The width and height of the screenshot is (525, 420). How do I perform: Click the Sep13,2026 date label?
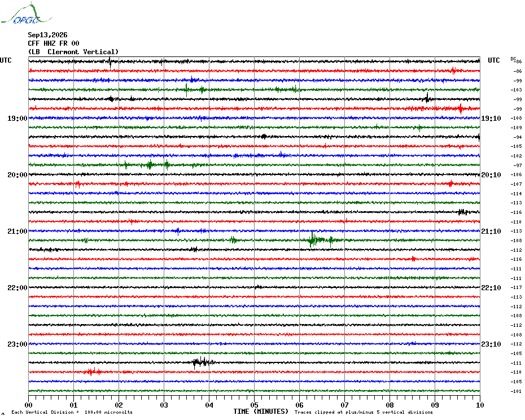point(47,35)
